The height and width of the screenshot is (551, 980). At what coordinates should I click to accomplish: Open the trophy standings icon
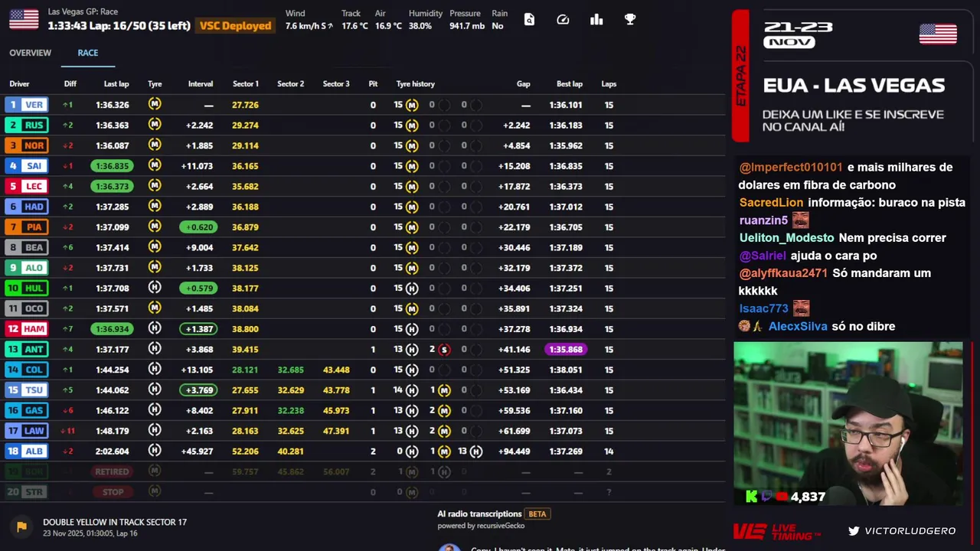pyautogui.click(x=630, y=20)
